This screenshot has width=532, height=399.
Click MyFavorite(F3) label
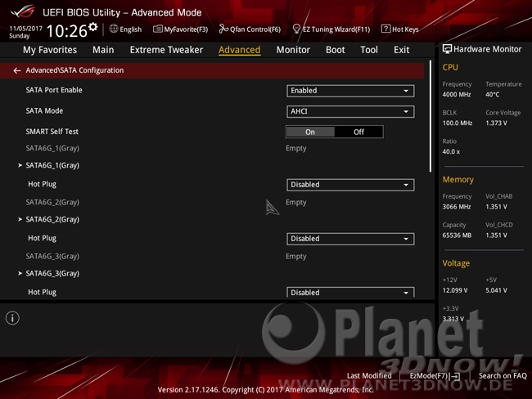pyautogui.click(x=186, y=29)
